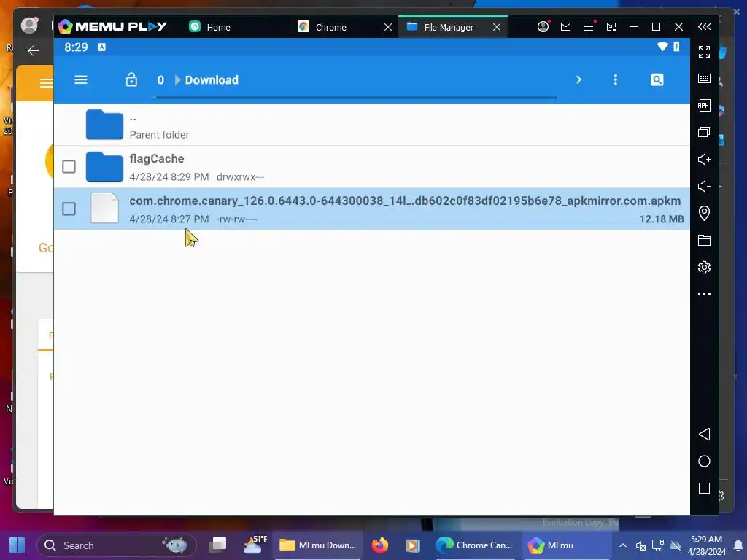Show more MEmu sidebar tools ellipsis
The height and width of the screenshot is (560, 747).
(704, 294)
